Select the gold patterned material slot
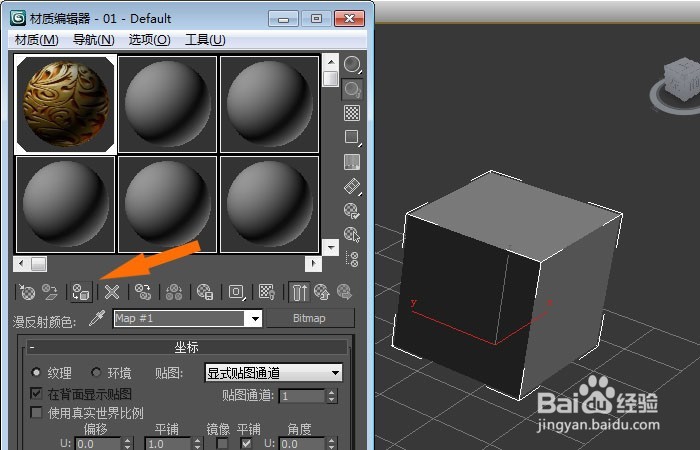Image resolution: width=700 pixels, height=450 pixels. [65, 104]
